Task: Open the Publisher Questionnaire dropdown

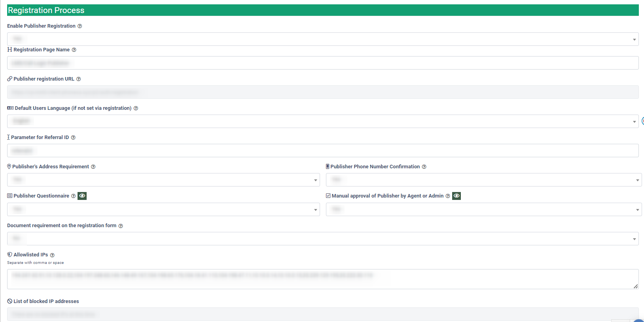Action: (x=163, y=209)
